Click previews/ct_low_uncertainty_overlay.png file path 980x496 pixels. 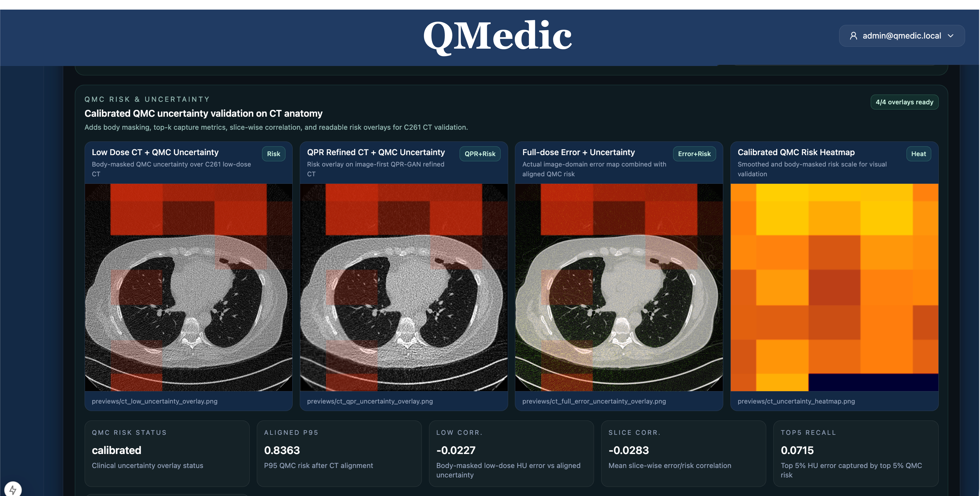point(155,401)
